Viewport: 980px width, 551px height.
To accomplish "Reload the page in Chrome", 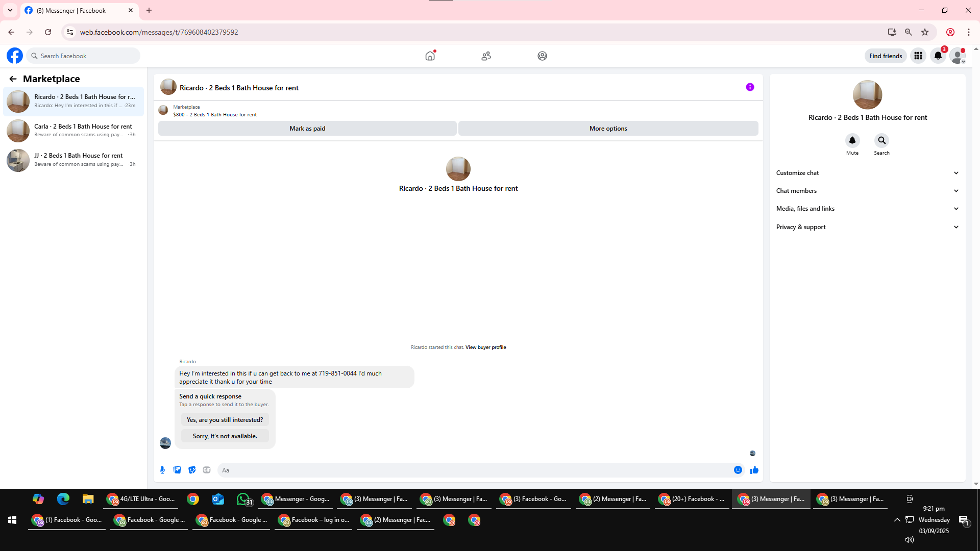I will [x=48, y=32].
